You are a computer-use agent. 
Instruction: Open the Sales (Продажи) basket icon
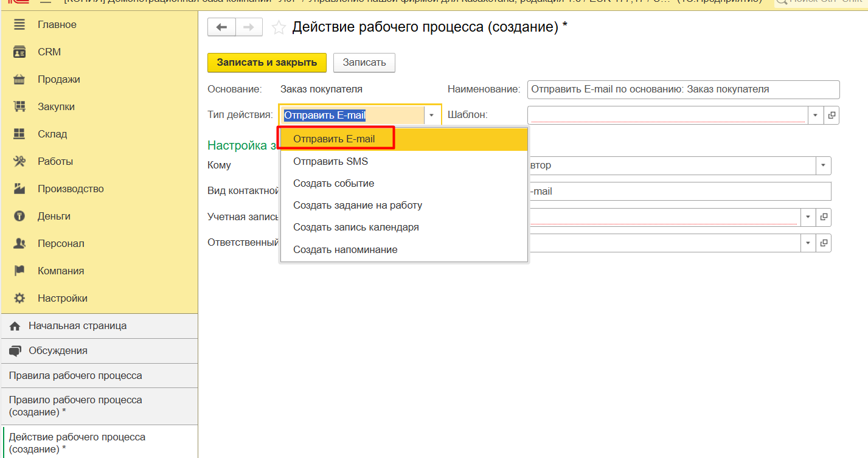[19, 80]
